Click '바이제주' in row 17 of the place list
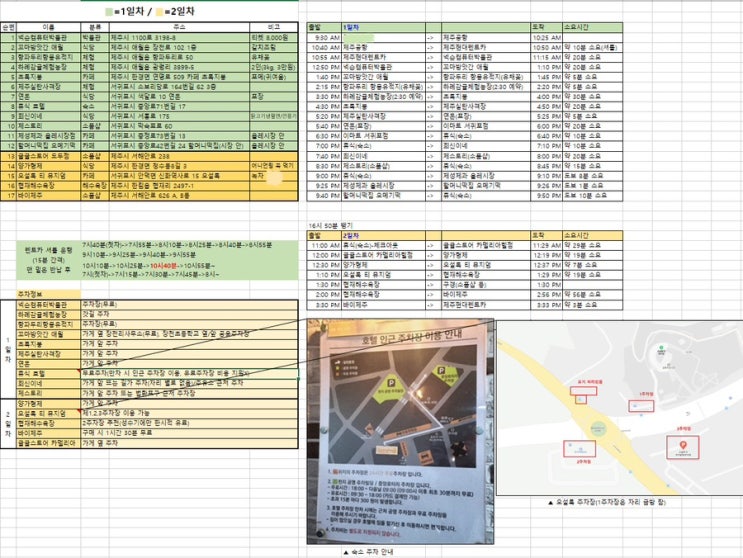 coord(48,196)
